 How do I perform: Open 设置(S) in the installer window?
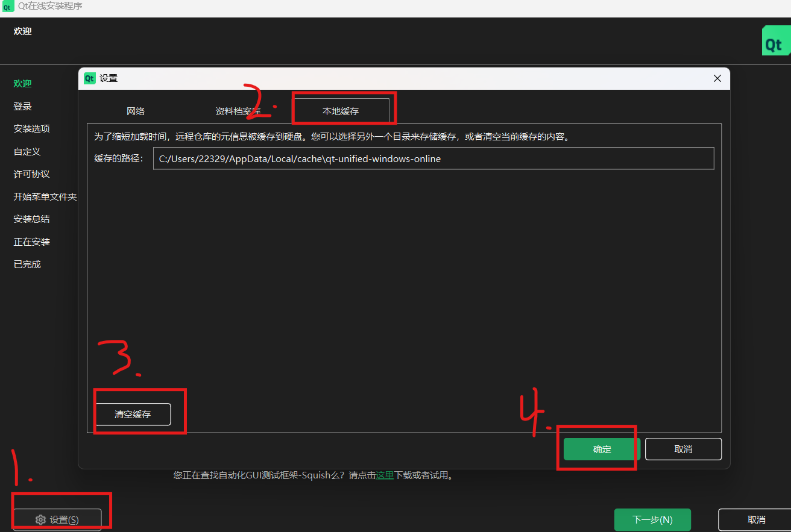pyautogui.click(x=57, y=519)
